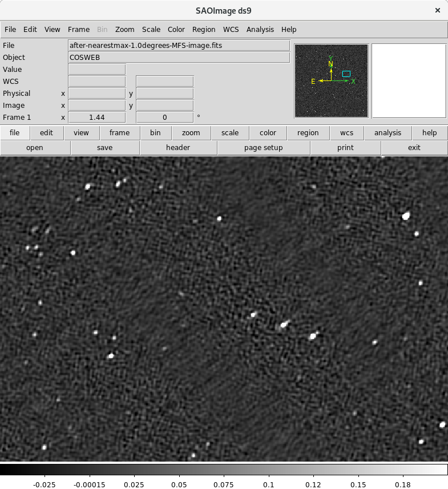Screen dimensions: 448x489
Task: Click the green X axis label in panner
Action: tap(353, 82)
